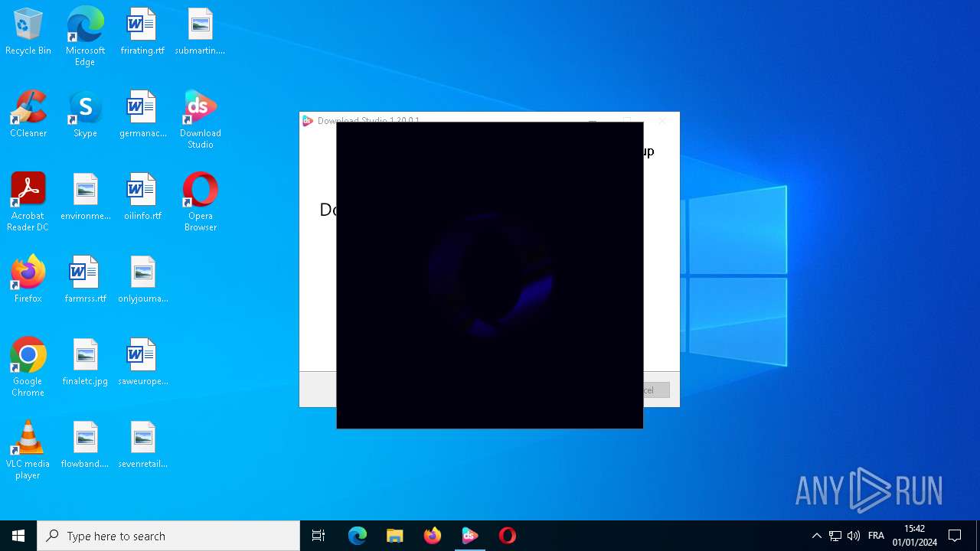Select the finaletc.jpg image file
The height and width of the screenshot is (551, 980).
coord(85,363)
